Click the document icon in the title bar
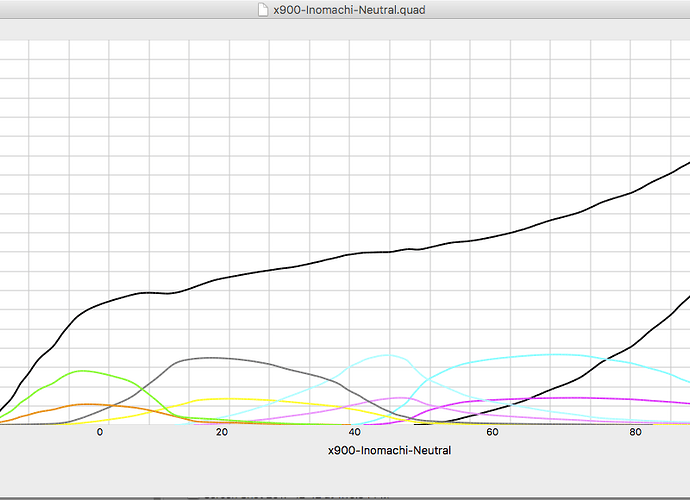 [263, 10]
